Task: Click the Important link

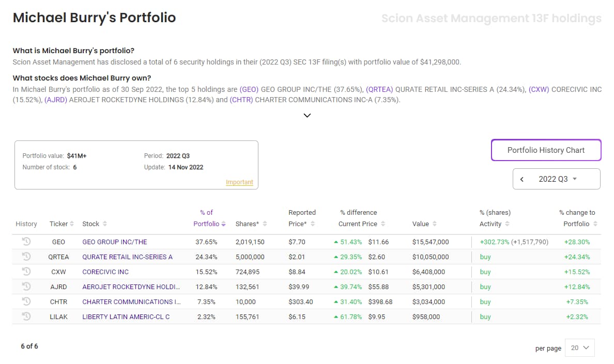Action: click(x=239, y=182)
